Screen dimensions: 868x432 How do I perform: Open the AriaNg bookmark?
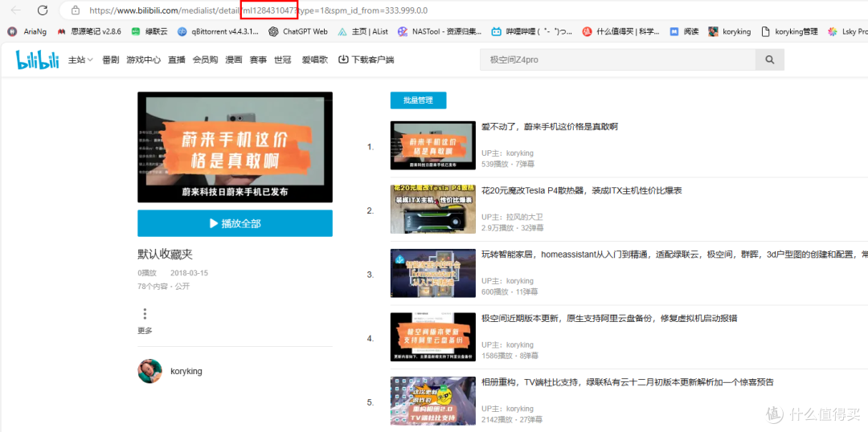27,31
